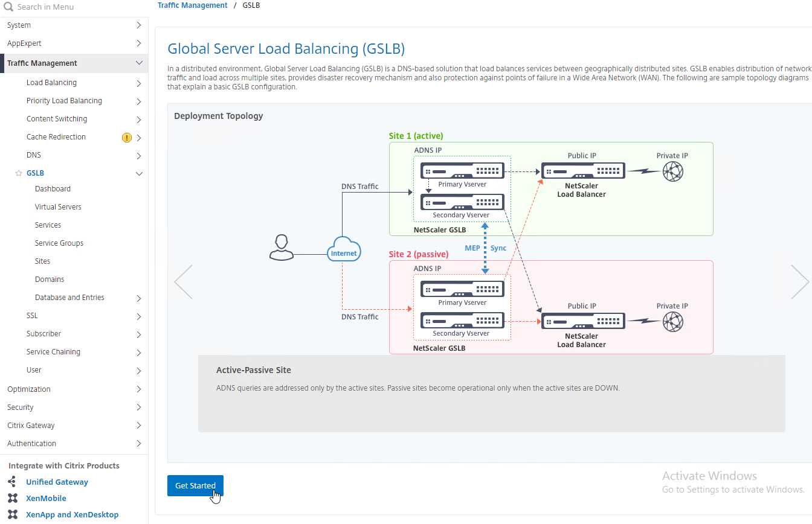Expand Content Switching submenu arrow

click(x=139, y=120)
